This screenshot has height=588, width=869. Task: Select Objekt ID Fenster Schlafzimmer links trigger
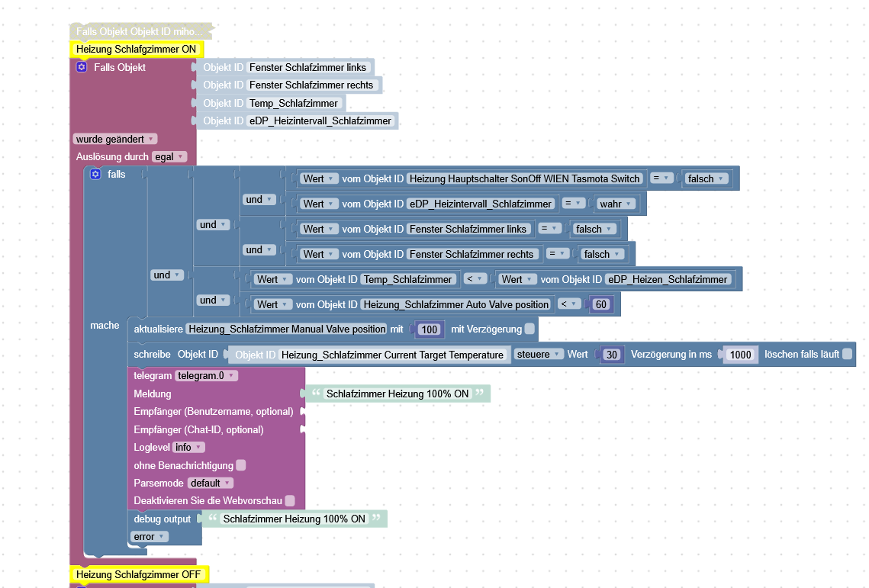click(x=286, y=67)
